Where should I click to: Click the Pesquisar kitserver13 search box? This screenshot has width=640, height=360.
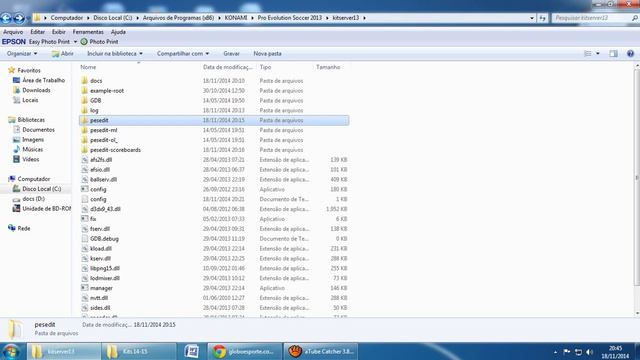pyautogui.click(x=594, y=18)
